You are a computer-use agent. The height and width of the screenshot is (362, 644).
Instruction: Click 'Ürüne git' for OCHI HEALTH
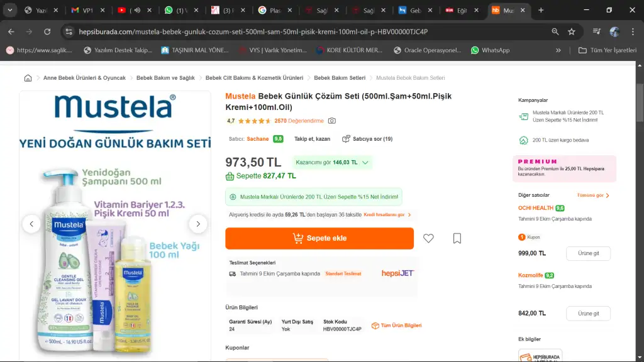(588, 253)
